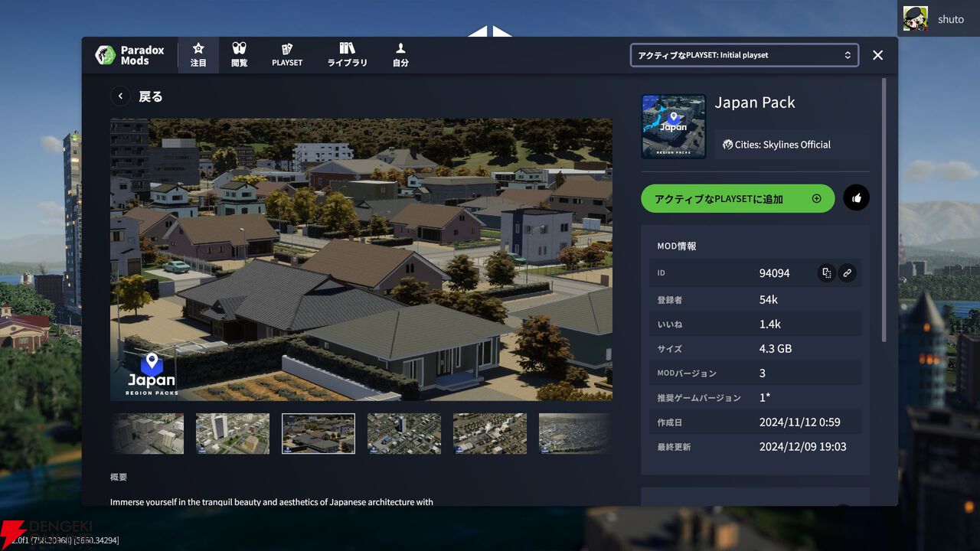Click the MOD情報 section heading
Viewport: 980px width, 551px height.
pos(677,246)
